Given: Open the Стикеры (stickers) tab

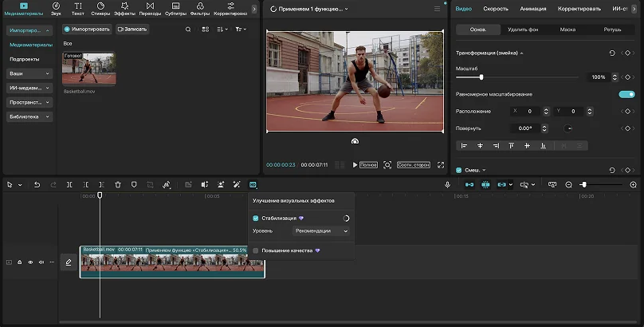Looking at the screenshot, I should (x=100, y=9).
